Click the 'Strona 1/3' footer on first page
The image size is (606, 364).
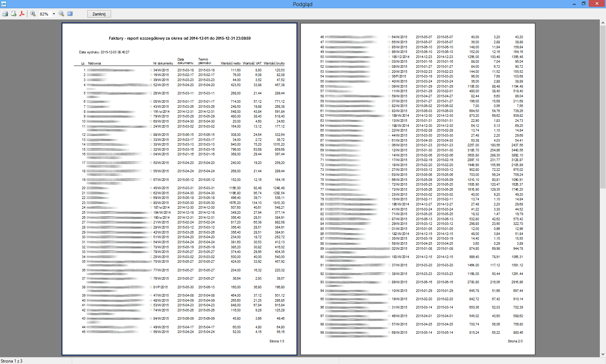click(x=277, y=341)
